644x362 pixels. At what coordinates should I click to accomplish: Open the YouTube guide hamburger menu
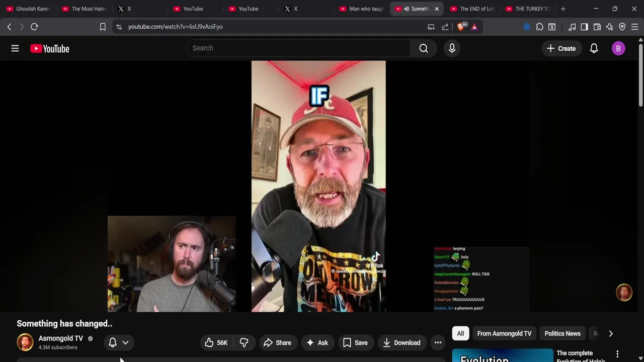(15, 48)
